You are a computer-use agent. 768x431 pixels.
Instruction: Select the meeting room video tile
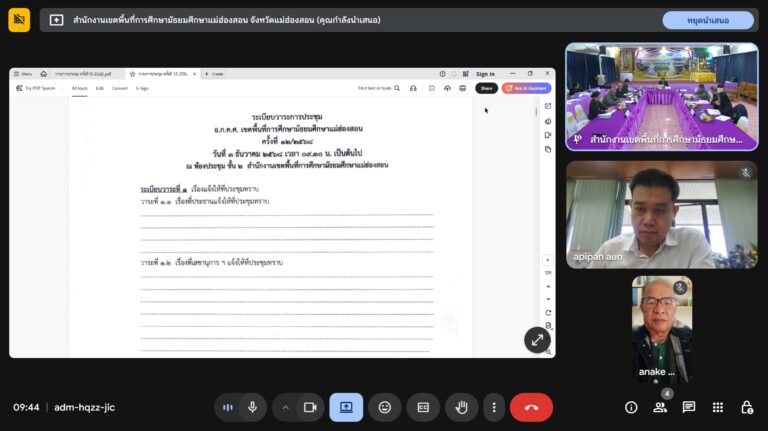662,96
